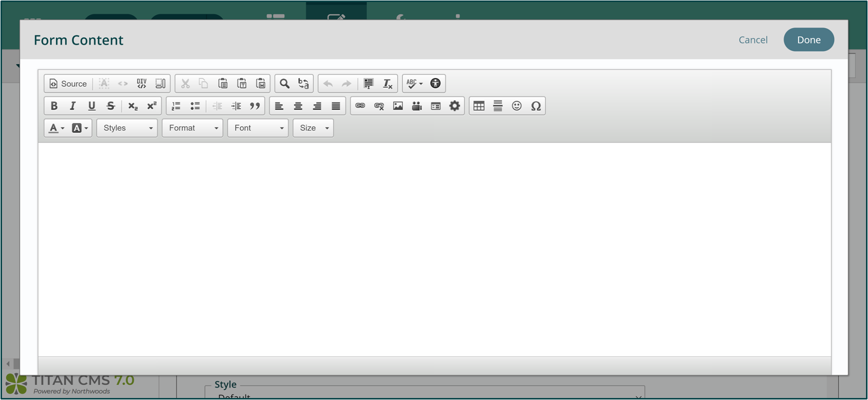Click the Cancel link
The height and width of the screenshot is (400, 868).
[753, 40]
